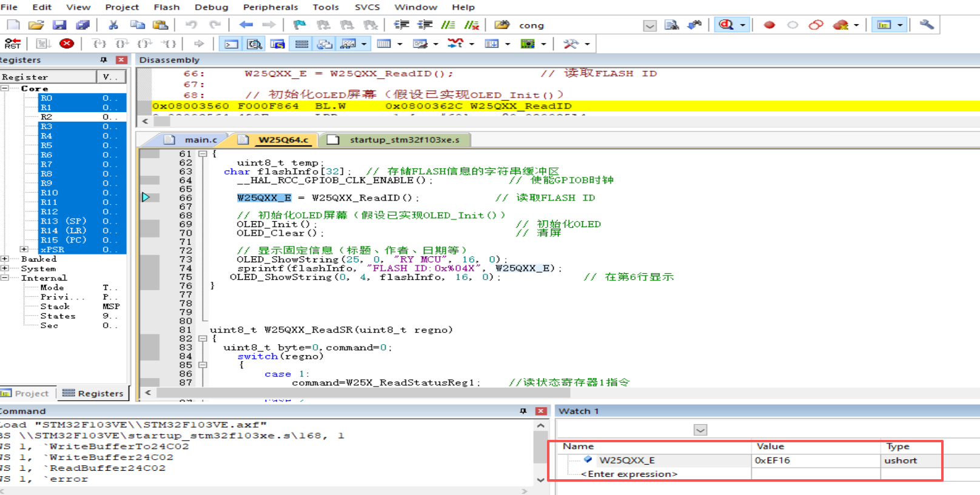Click the Reset CPU (RST) icon
Image resolution: width=980 pixels, height=495 pixels.
click(x=12, y=44)
